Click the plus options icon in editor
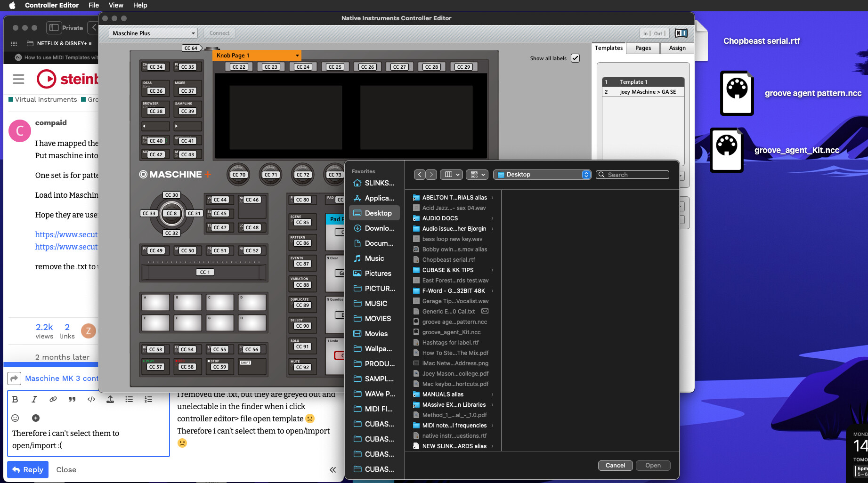This screenshot has width=868, height=483. coord(36,418)
